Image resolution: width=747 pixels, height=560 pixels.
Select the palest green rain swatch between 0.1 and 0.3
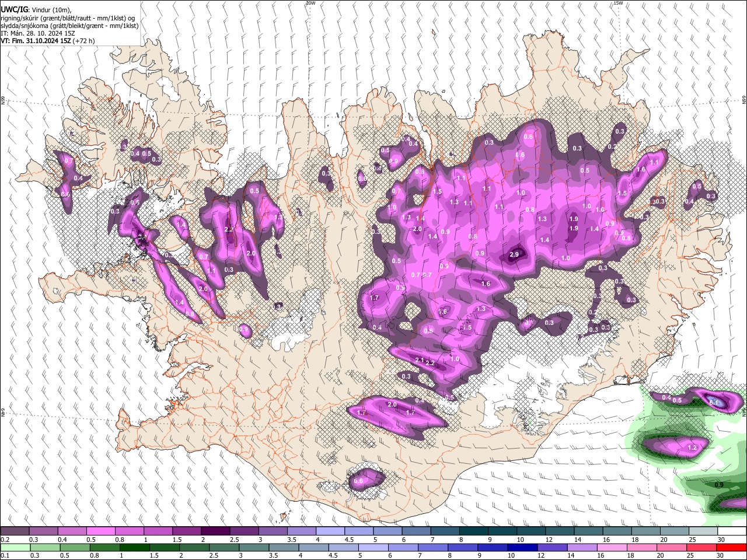coord(16,548)
